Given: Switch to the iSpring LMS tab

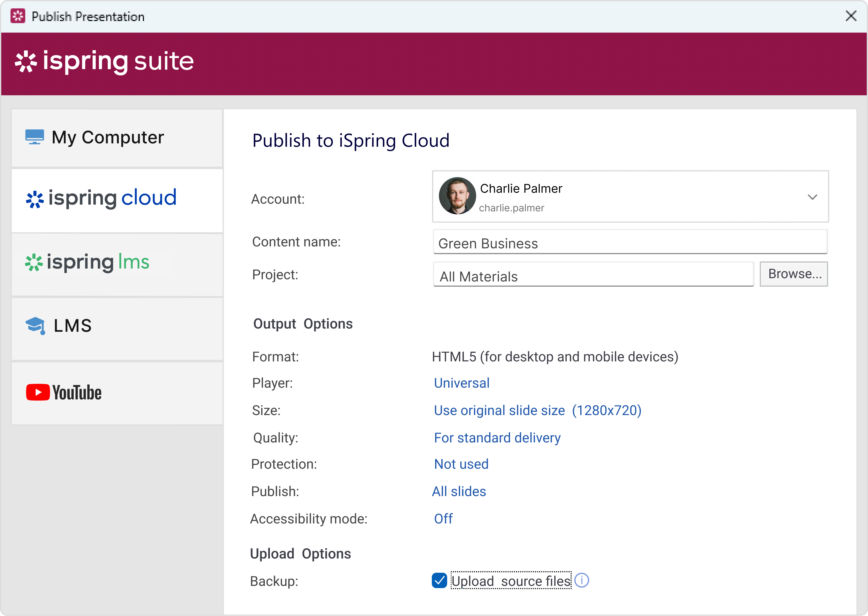Looking at the screenshot, I should coord(117,264).
